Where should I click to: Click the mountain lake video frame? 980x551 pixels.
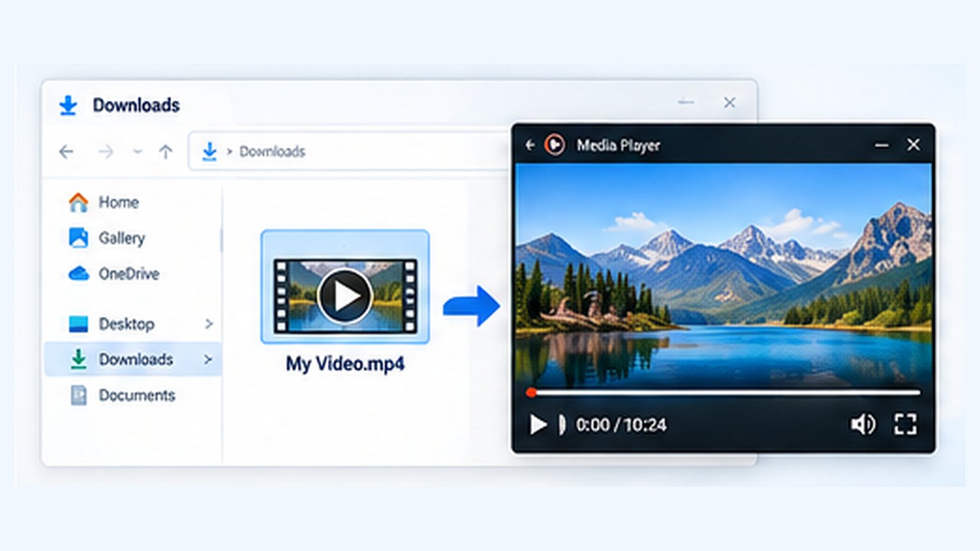723,274
